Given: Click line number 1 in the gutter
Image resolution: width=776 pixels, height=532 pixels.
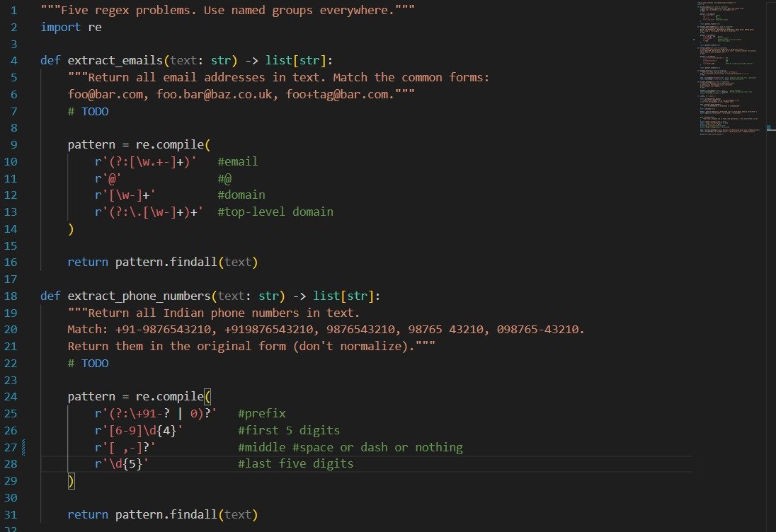Looking at the screenshot, I should (14, 11).
